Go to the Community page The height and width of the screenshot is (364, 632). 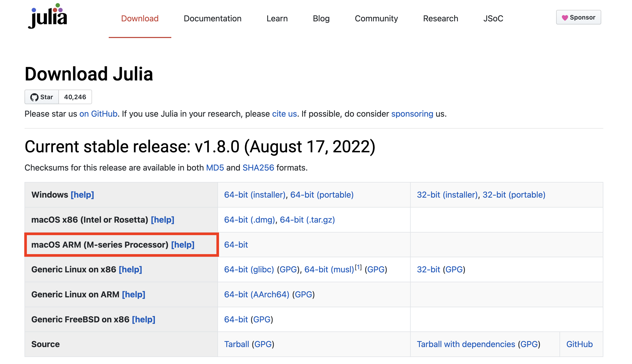(376, 18)
